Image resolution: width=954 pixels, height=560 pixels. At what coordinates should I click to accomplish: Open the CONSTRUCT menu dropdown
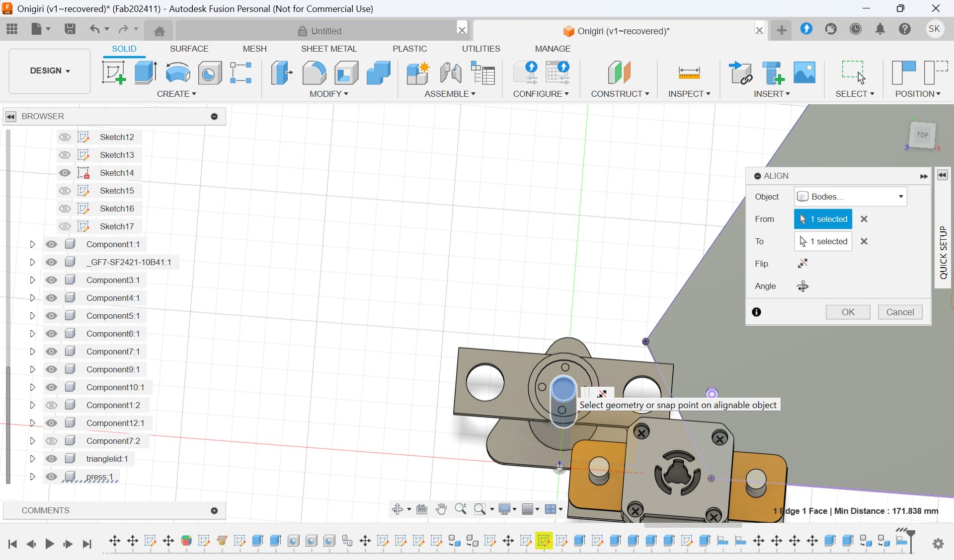tap(620, 94)
